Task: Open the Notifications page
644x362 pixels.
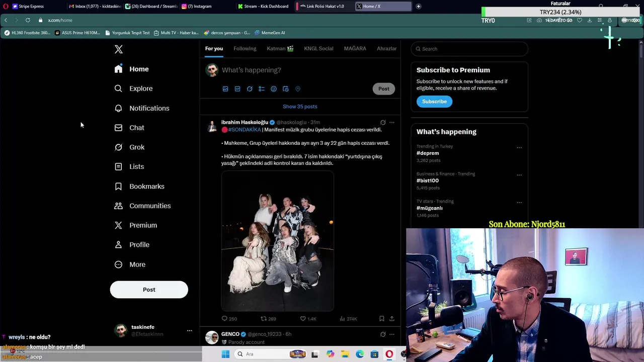Action: tap(142, 108)
